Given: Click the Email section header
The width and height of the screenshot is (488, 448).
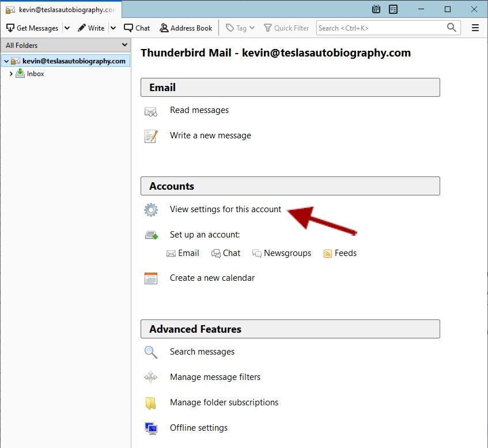Looking at the screenshot, I should (x=290, y=88).
